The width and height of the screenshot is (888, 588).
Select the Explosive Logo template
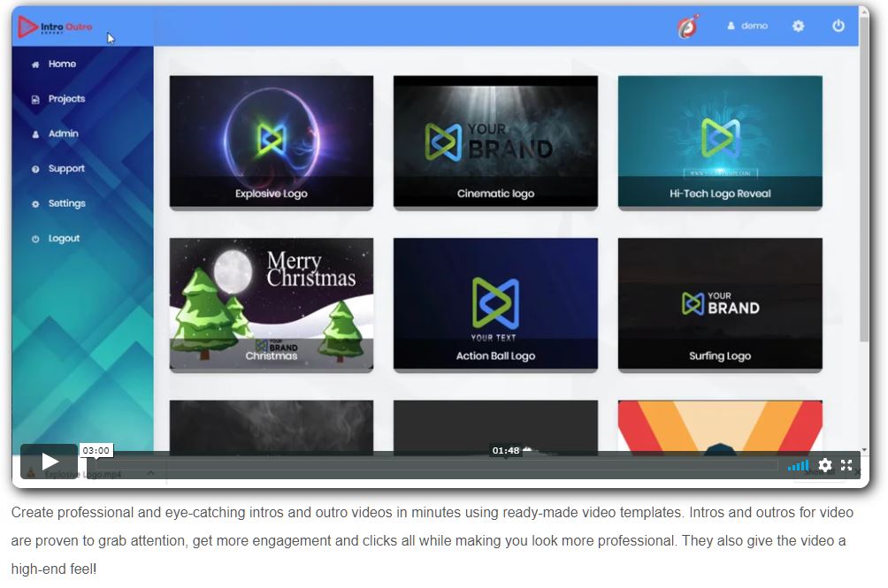click(x=272, y=141)
